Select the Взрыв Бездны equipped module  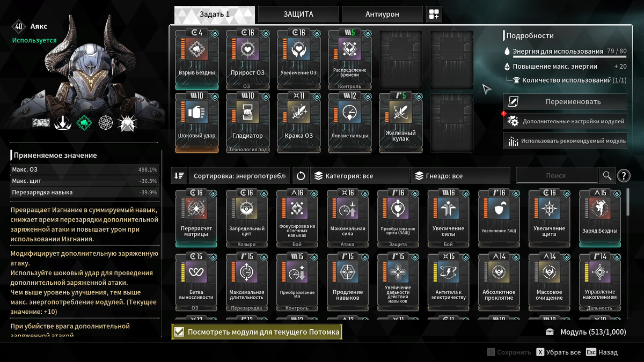(196, 59)
